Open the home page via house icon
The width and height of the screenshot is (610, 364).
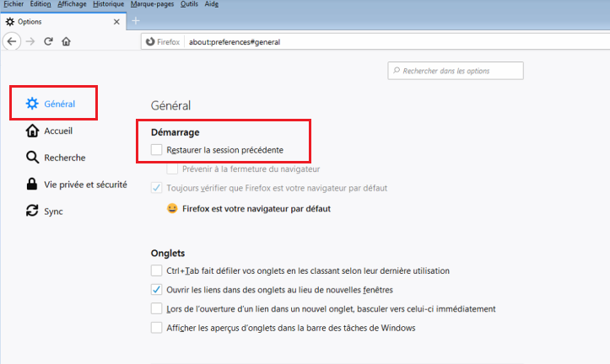tap(66, 41)
